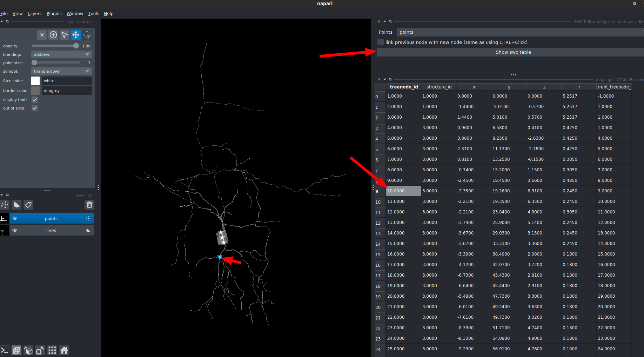Open the Tools menu

94,14
